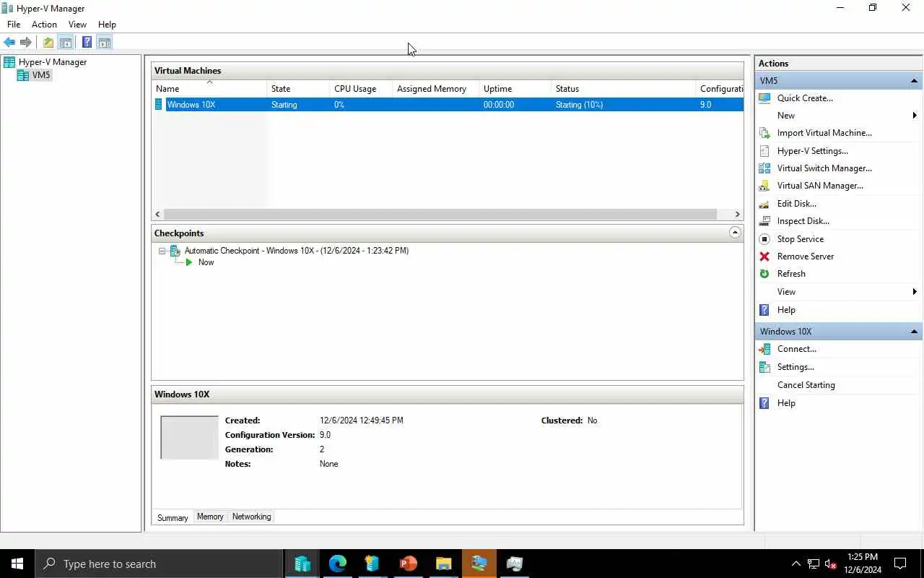This screenshot has height=578, width=924.
Task: Click the red X Remove Server icon
Action: pos(764,256)
